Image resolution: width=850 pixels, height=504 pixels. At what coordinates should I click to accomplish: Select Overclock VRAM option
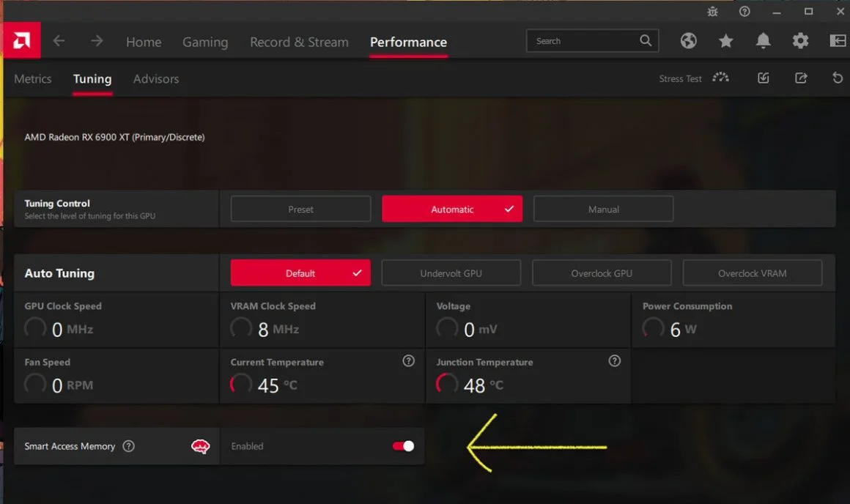pos(753,273)
